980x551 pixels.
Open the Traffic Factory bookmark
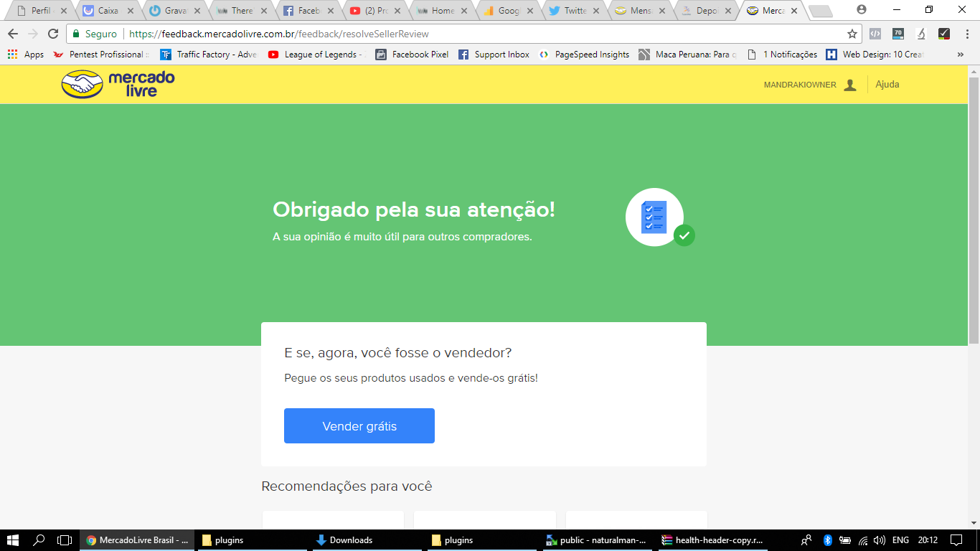click(x=208, y=55)
